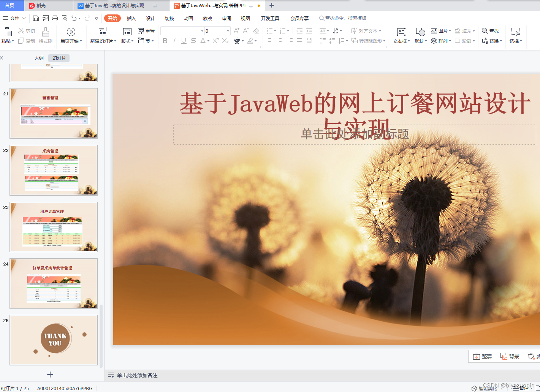
Task: Expand the Section (节) dropdown
Action: point(152,41)
